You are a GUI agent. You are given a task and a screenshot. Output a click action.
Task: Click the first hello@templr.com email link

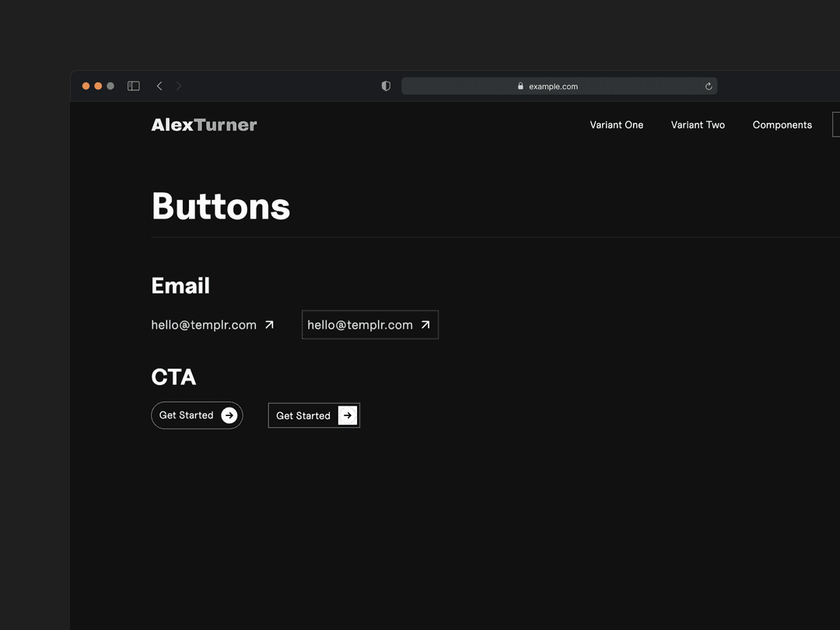(x=203, y=324)
